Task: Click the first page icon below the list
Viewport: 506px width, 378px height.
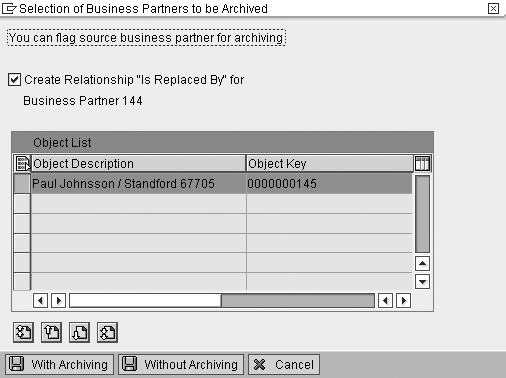Action: pos(23,332)
